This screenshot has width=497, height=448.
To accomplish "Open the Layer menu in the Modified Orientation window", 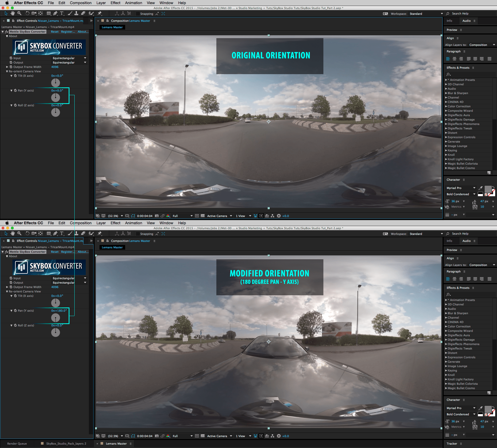I will (101, 223).
